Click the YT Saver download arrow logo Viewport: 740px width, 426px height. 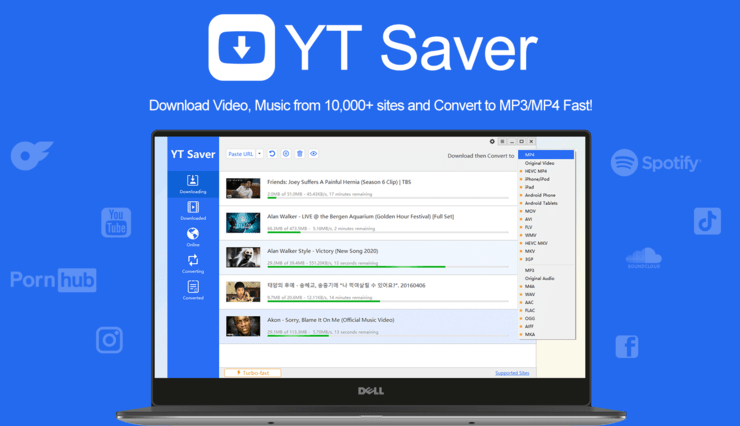pos(242,47)
